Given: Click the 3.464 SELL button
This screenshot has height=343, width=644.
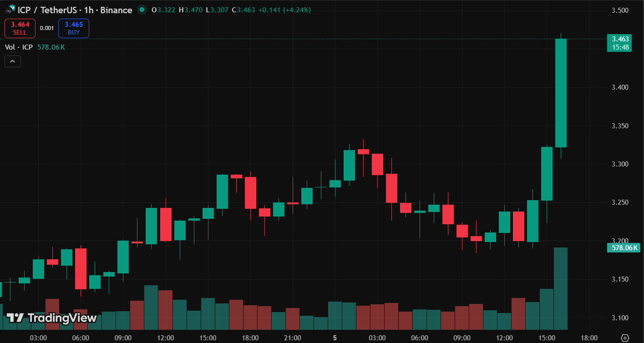Looking at the screenshot, I should (x=20, y=28).
